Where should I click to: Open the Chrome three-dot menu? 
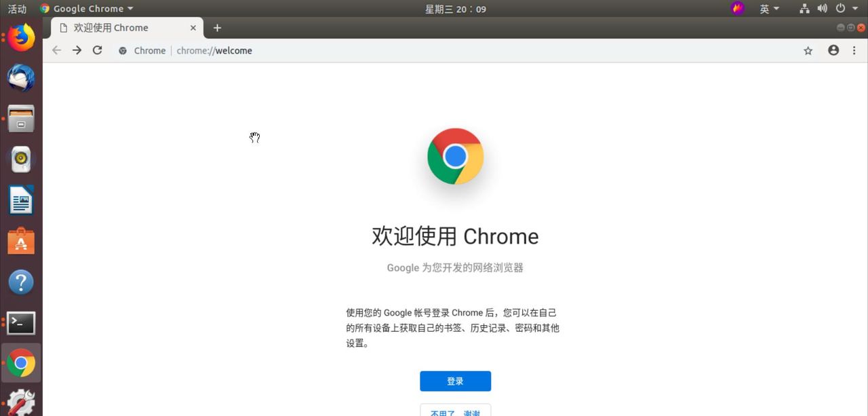point(854,50)
